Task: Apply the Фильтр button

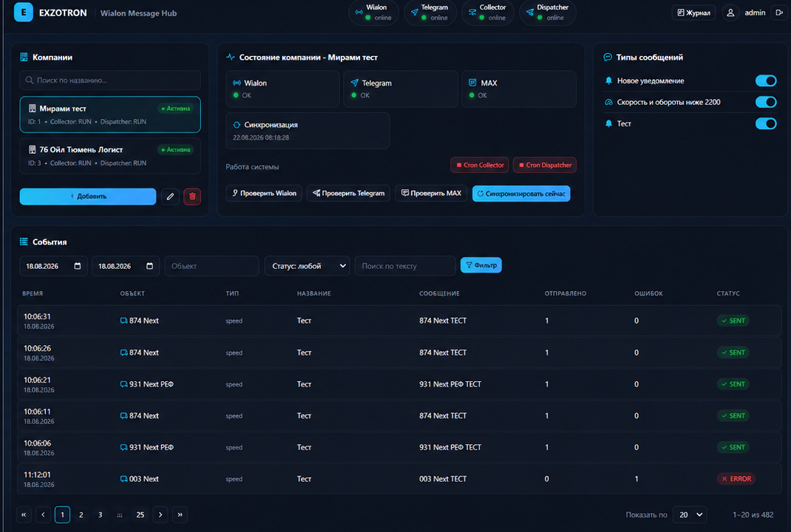Action: [481, 265]
